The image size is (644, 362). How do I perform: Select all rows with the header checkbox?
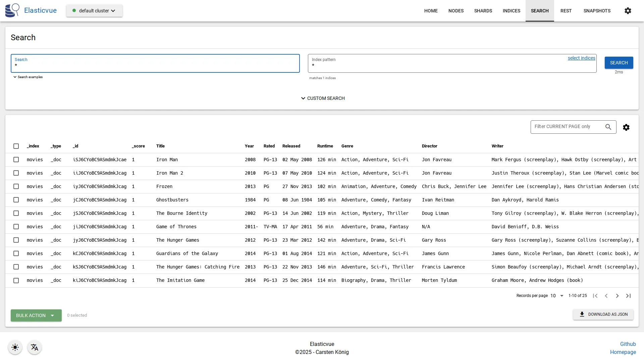[16, 146]
